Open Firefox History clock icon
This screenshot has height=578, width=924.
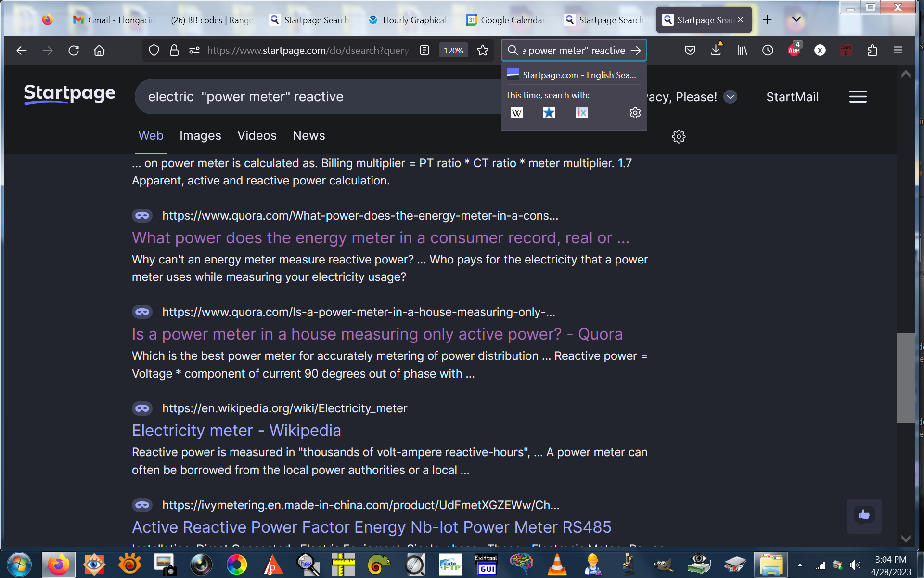click(768, 50)
